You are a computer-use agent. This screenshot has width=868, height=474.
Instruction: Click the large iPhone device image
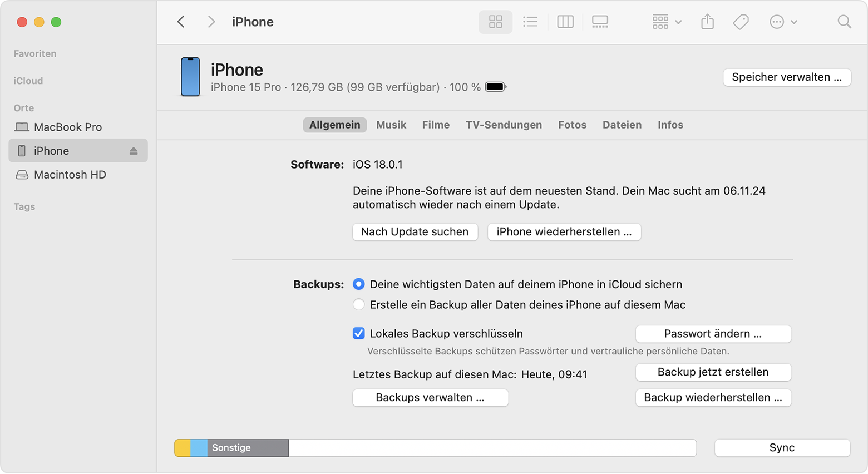[x=190, y=77]
